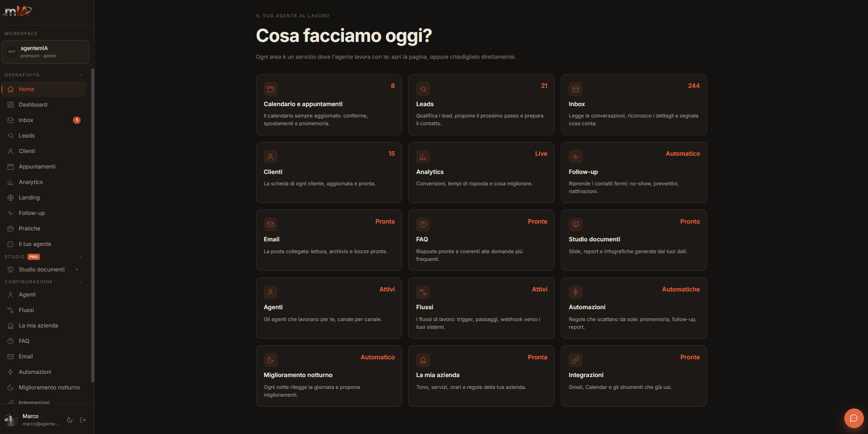Click the mIA logo in sidebar header

coord(17,11)
